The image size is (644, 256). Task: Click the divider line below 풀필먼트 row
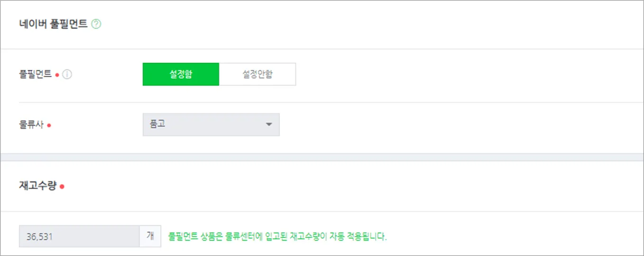coord(322,102)
